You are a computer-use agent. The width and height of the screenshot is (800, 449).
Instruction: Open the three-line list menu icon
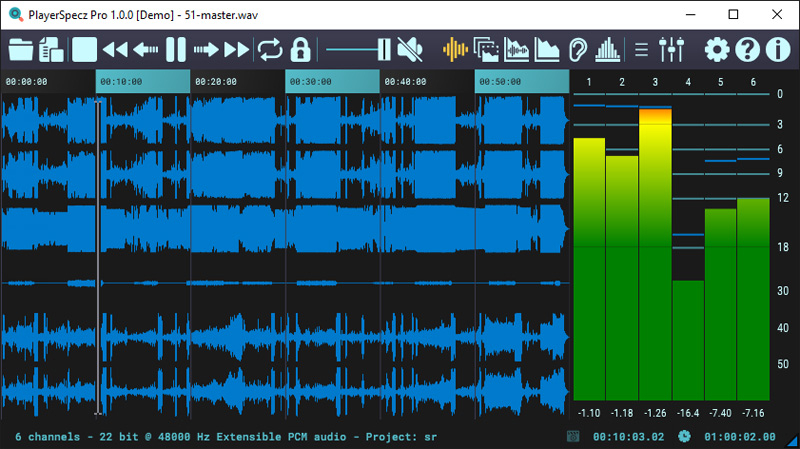(x=642, y=49)
